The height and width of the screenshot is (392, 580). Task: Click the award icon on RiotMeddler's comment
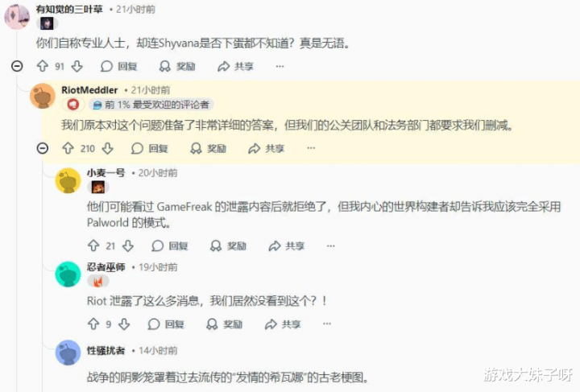click(x=196, y=148)
